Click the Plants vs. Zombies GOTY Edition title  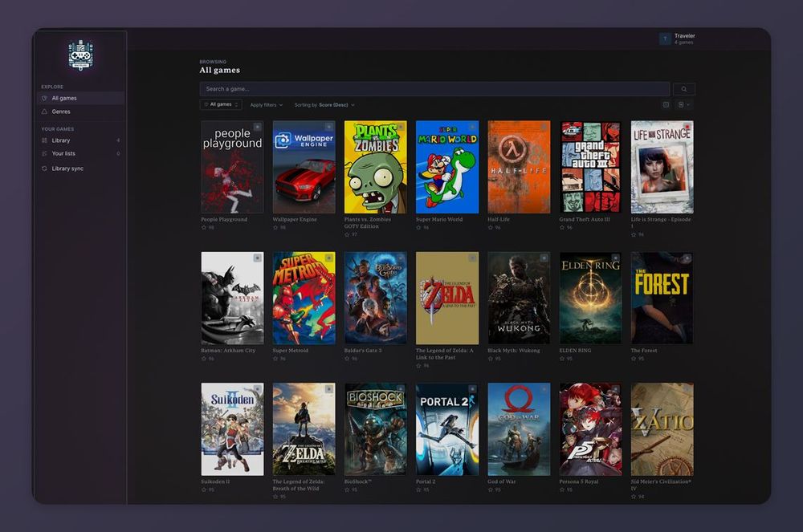click(368, 222)
